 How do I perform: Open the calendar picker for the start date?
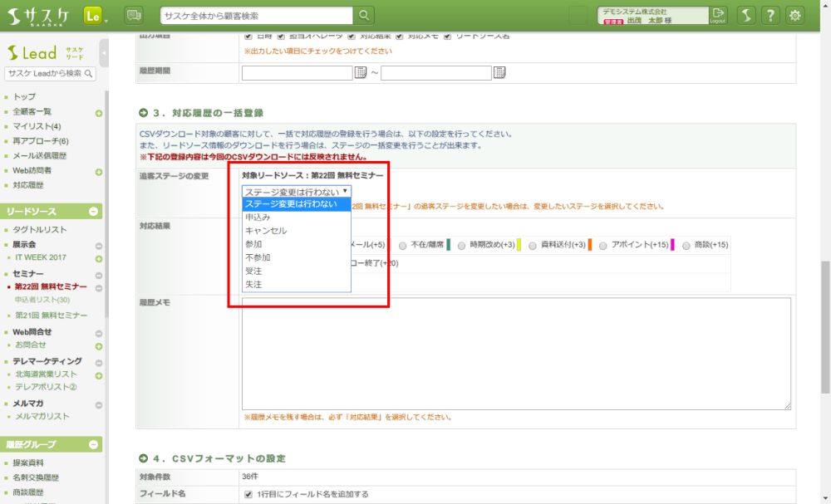361,73
